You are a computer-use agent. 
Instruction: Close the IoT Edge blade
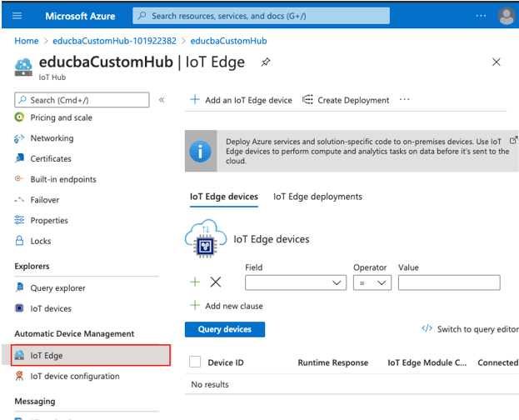496,62
